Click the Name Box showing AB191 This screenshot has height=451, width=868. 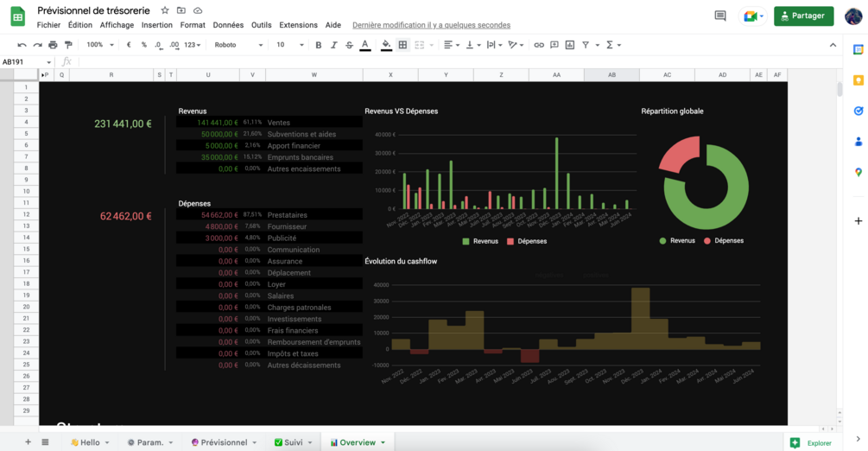27,62
